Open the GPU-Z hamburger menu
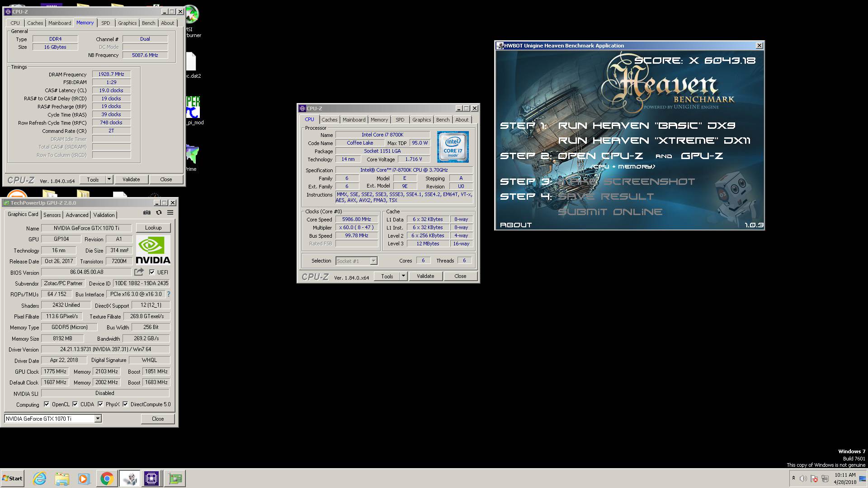868x488 pixels. [x=170, y=212]
